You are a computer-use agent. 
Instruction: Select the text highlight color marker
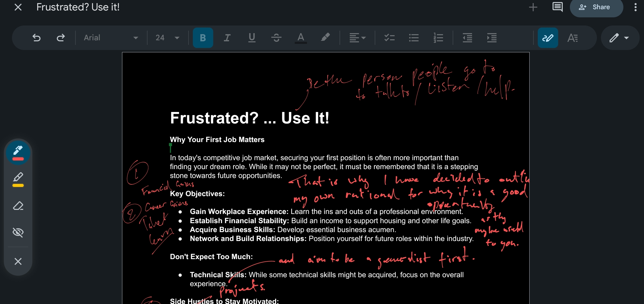point(325,38)
